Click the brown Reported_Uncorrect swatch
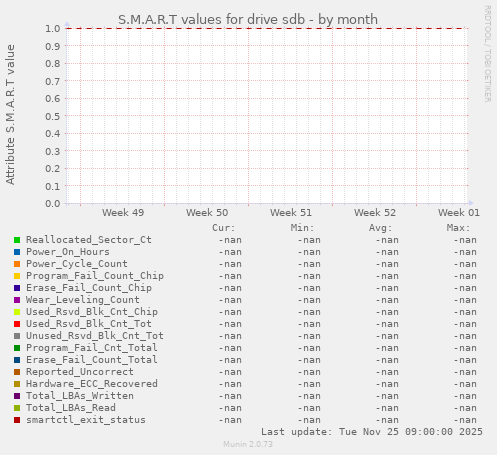The image size is (497, 455). point(17,372)
